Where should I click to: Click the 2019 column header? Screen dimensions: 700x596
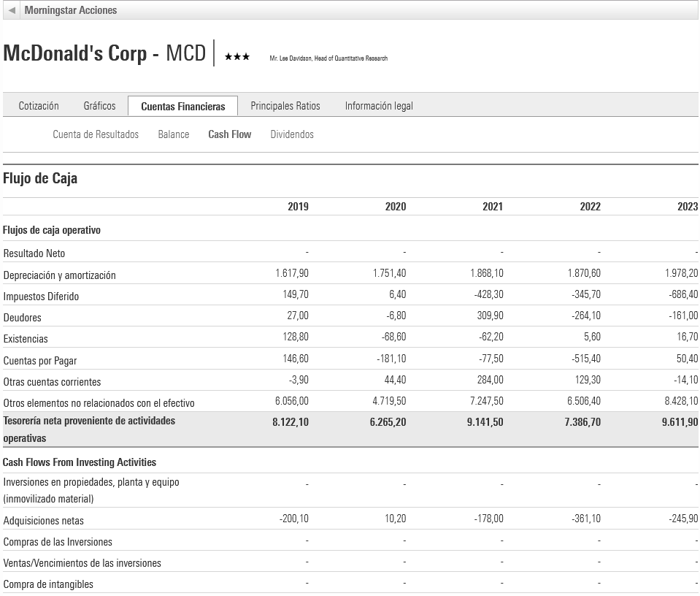coord(298,207)
